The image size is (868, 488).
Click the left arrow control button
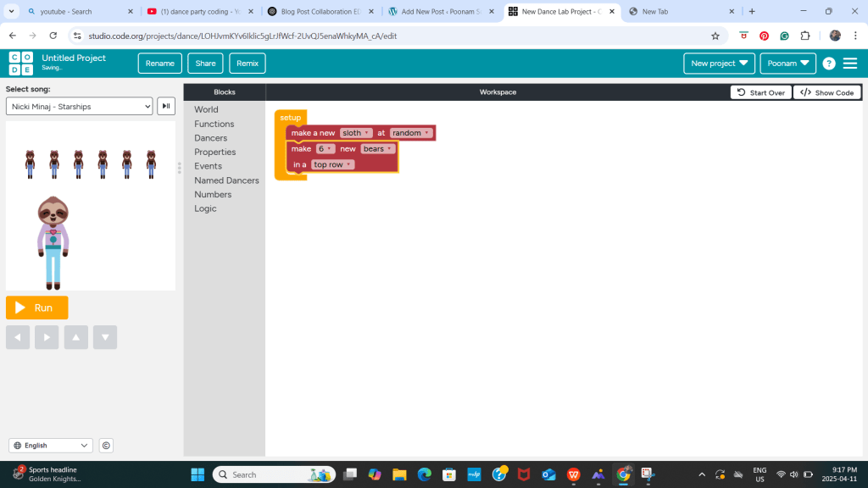click(x=18, y=337)
